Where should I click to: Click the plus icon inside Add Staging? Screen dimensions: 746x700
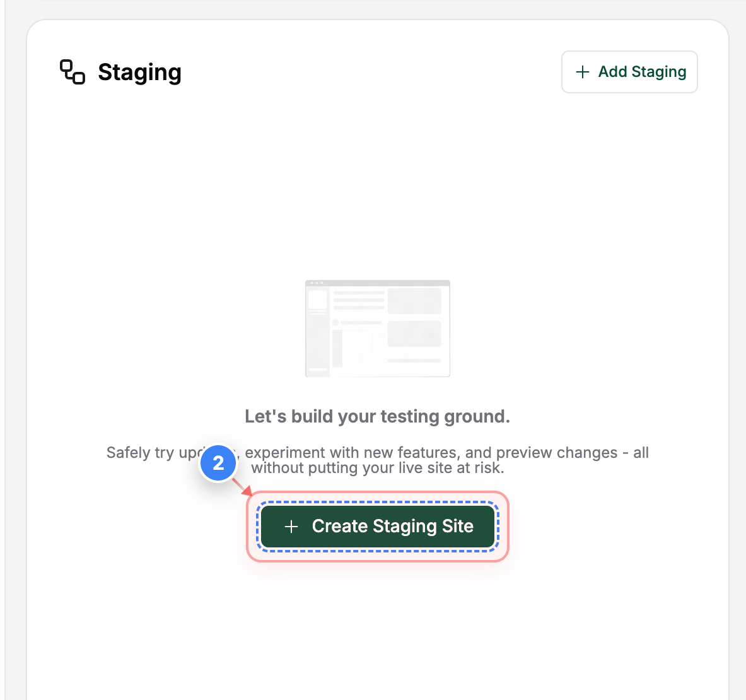point(581,72)
